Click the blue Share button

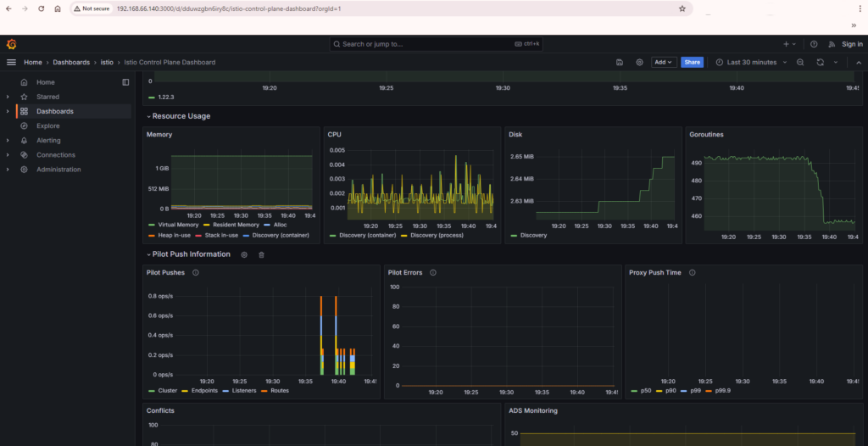click(692, 63)
